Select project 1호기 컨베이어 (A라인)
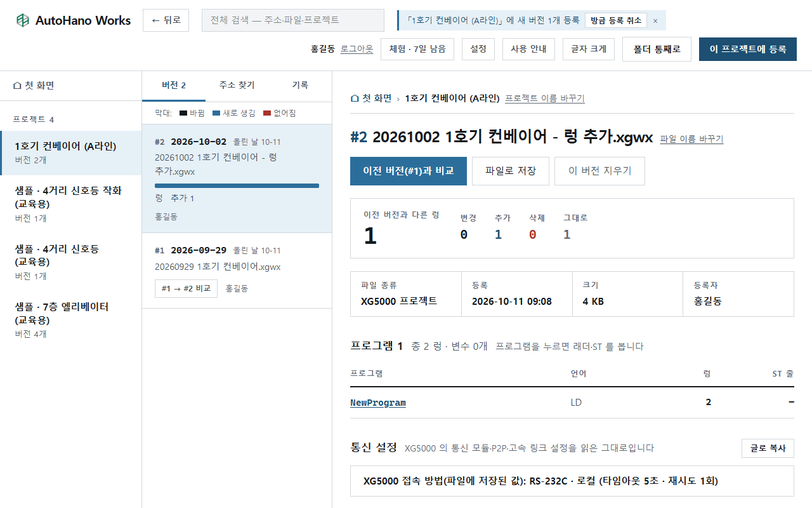 [x=70, y=152]
